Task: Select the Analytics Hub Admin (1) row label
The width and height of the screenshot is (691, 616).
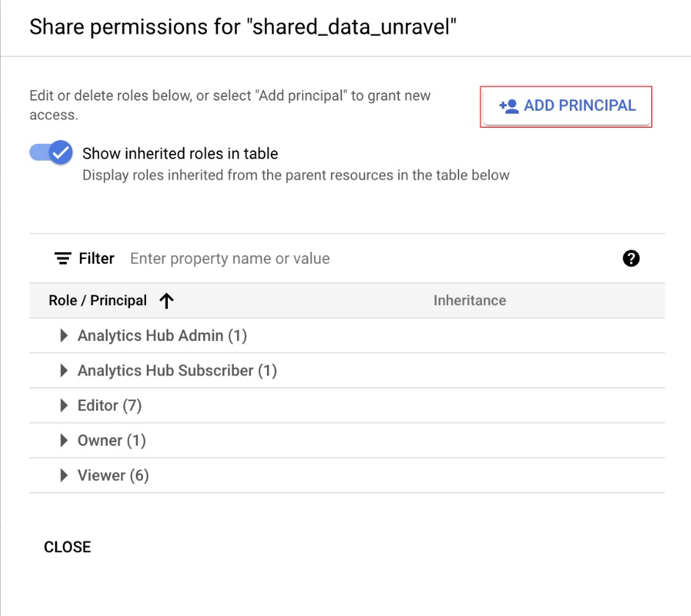Action: [162, 336]
